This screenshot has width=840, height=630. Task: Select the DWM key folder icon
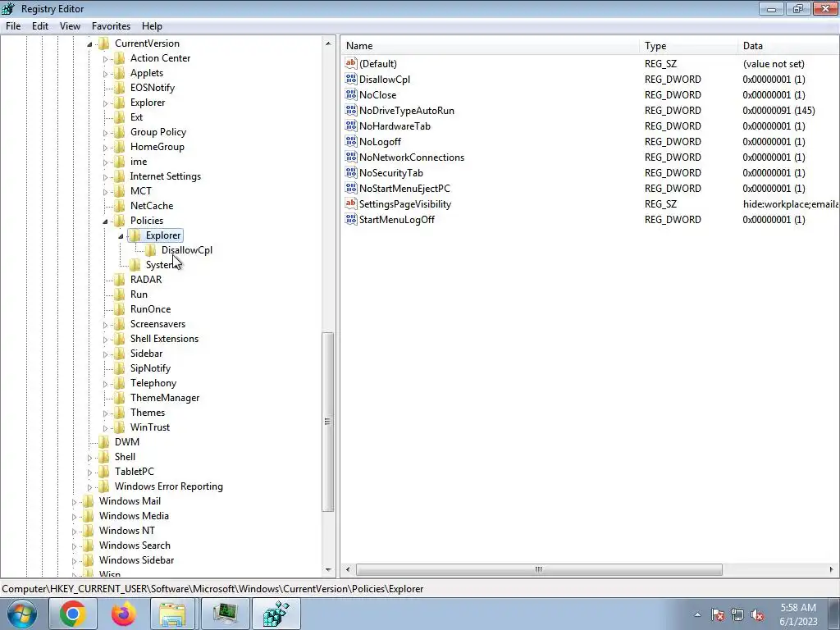point(104,442)
